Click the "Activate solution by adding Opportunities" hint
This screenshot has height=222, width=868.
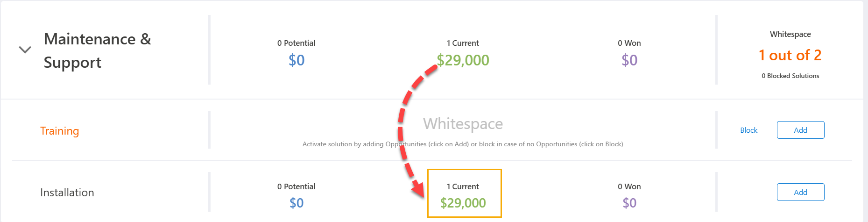point(463,144)
